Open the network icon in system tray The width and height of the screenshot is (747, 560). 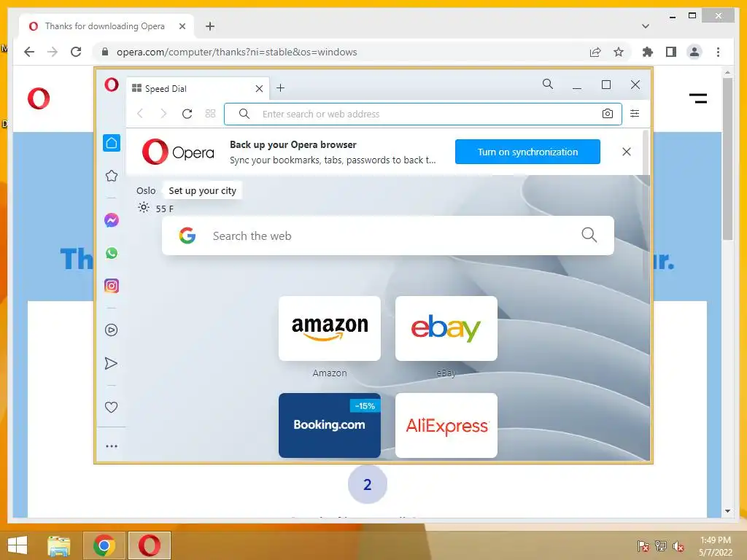661,546
